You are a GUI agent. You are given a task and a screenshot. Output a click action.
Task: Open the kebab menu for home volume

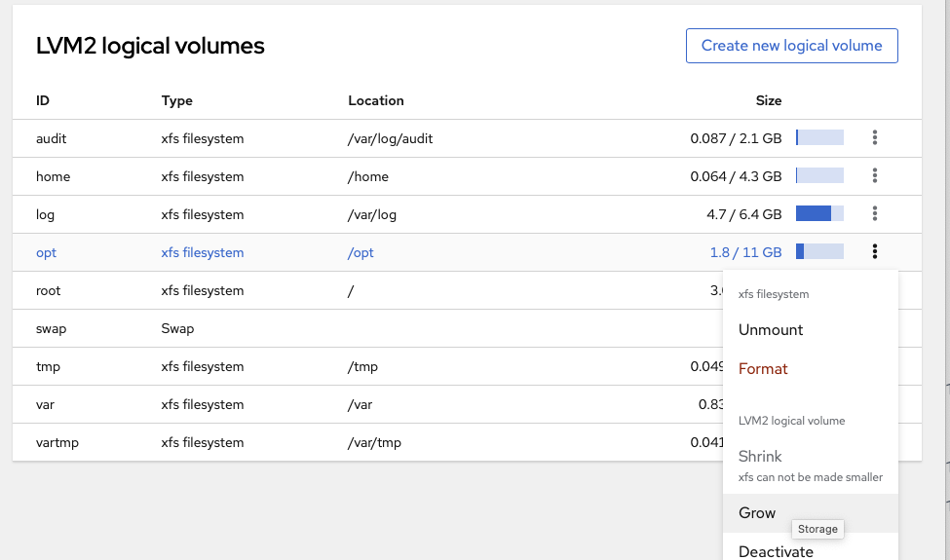(875, 176)
